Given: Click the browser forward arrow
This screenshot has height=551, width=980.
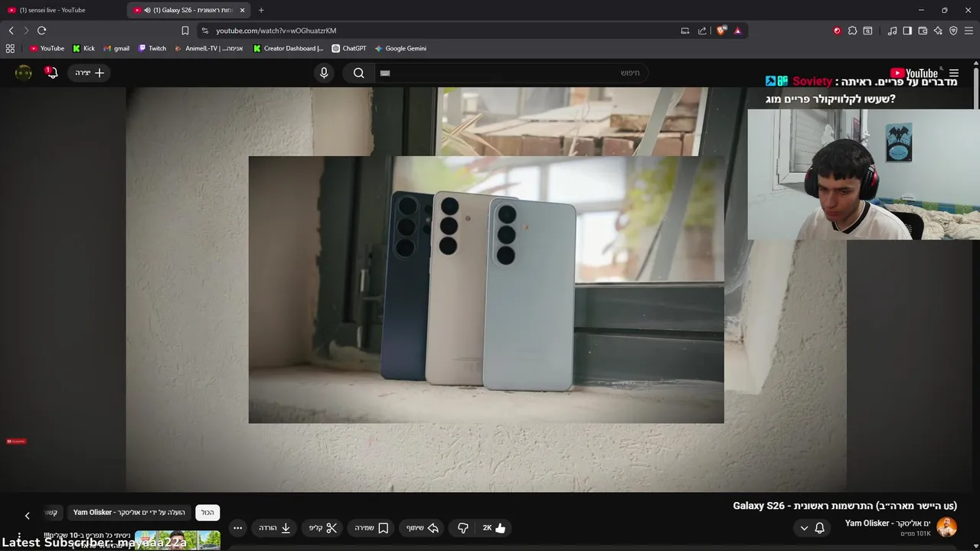Looking at the screenshot, I should click(x=26, y=31).
